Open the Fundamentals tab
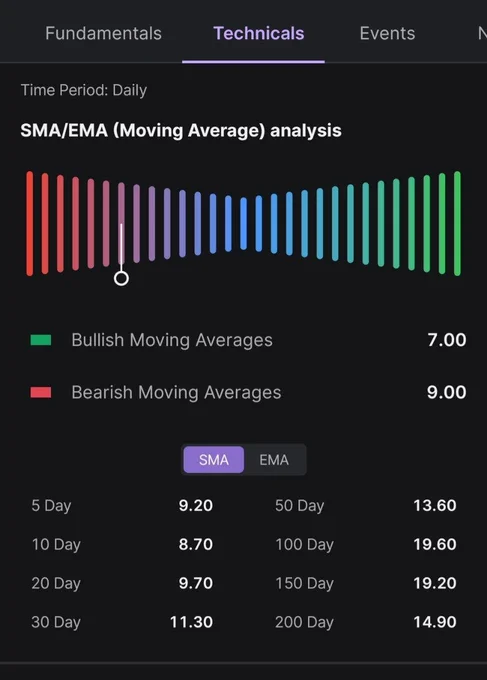Screen dimensions: 487x680 click(x=103, y=33)
